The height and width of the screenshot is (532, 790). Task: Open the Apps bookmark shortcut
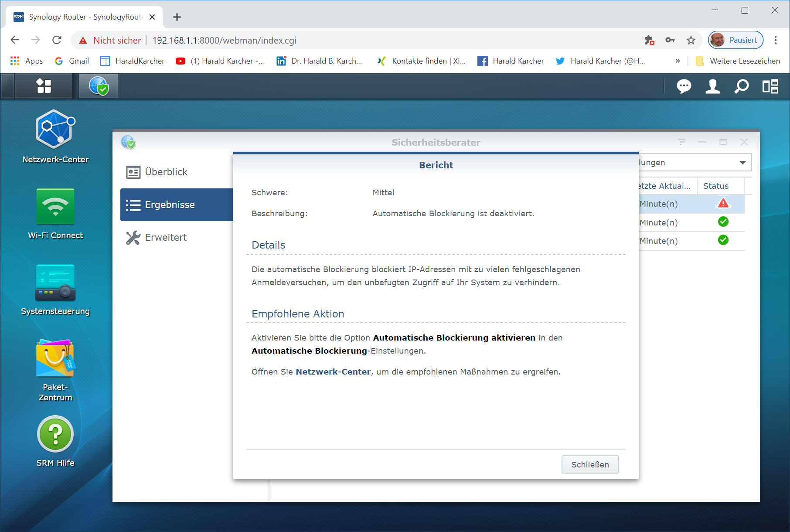coord(27,61)
